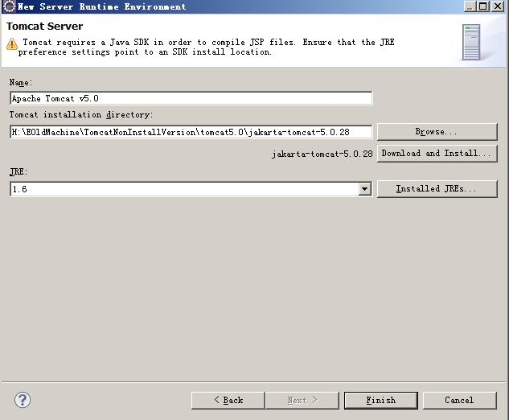
Task: Click the 'JRE:' label
Action: point(18,171)
